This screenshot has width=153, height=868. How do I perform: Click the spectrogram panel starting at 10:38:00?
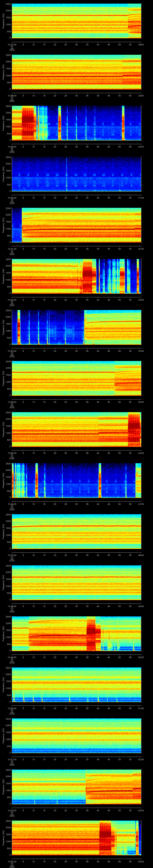(76, 72)
